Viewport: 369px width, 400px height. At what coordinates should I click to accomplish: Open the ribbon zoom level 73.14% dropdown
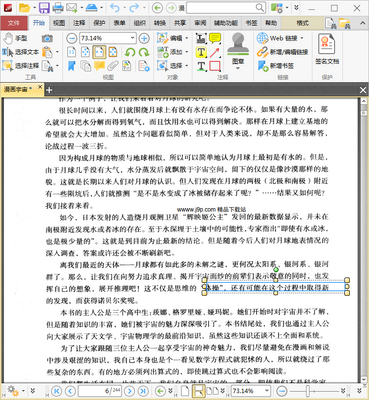[132, 38]
